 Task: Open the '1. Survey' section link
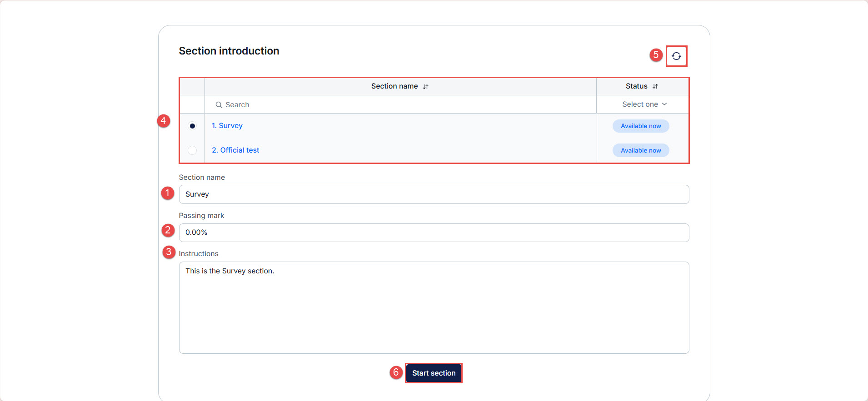click(x=227, y=126)
